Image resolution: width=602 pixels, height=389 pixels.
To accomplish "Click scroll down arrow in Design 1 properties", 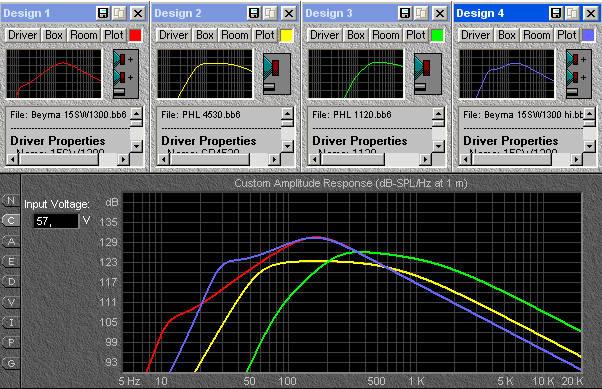I will pyautogui.click(x=136, y=146).
